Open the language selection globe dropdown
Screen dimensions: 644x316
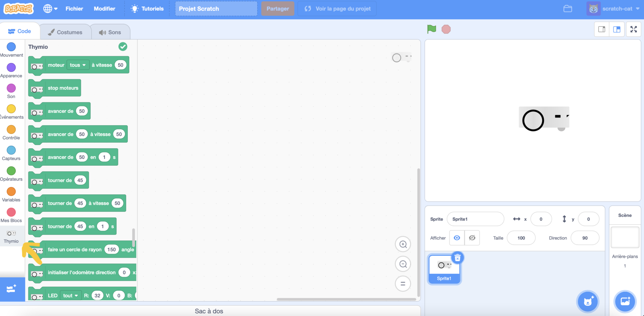click(50, 8)
